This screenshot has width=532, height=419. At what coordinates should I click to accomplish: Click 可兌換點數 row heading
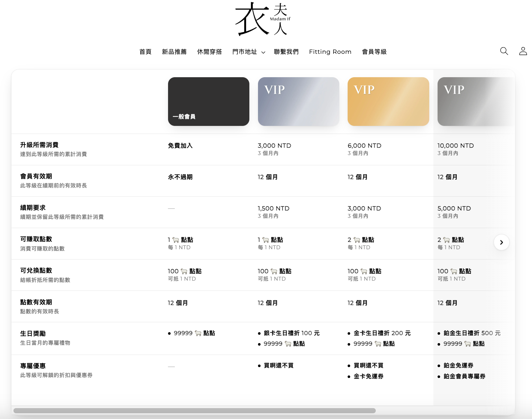pyautogui.click(x=36, y=271)
